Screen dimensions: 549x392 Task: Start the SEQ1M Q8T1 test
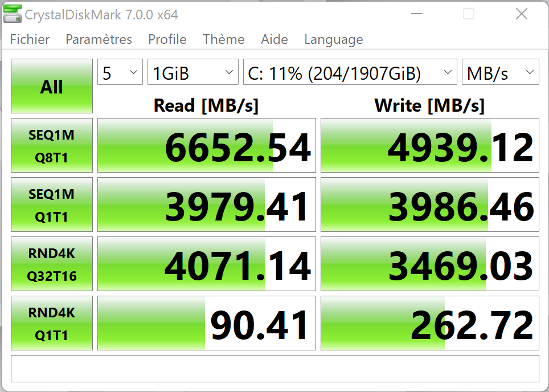(x=52, y=145)
